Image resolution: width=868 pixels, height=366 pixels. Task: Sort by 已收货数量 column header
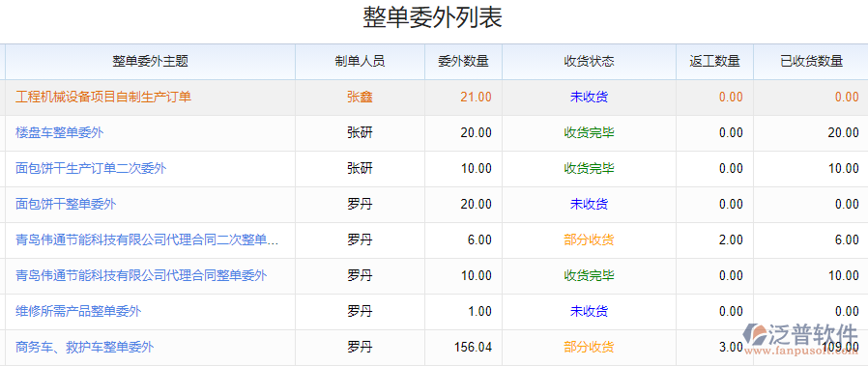point(811,62)
